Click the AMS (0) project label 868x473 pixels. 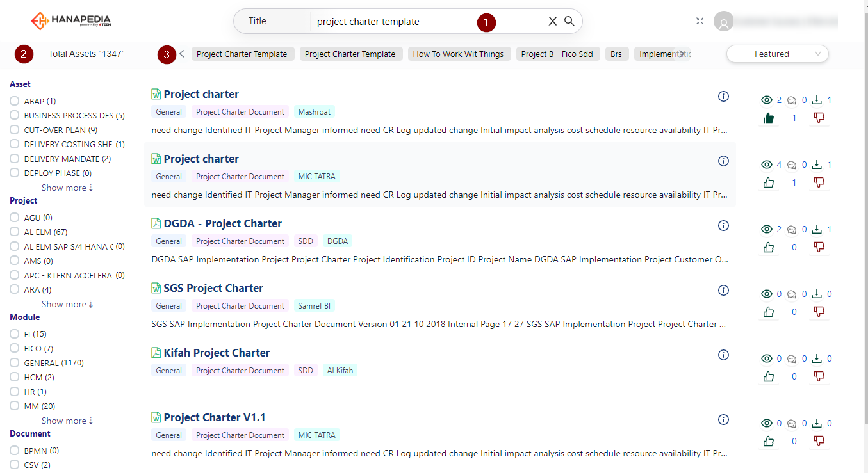38,261
